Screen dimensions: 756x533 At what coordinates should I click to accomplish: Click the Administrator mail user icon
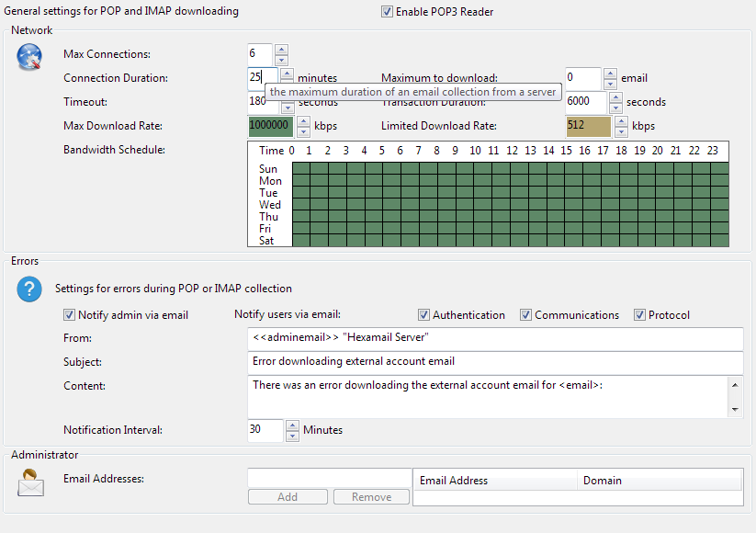(30, 481)
